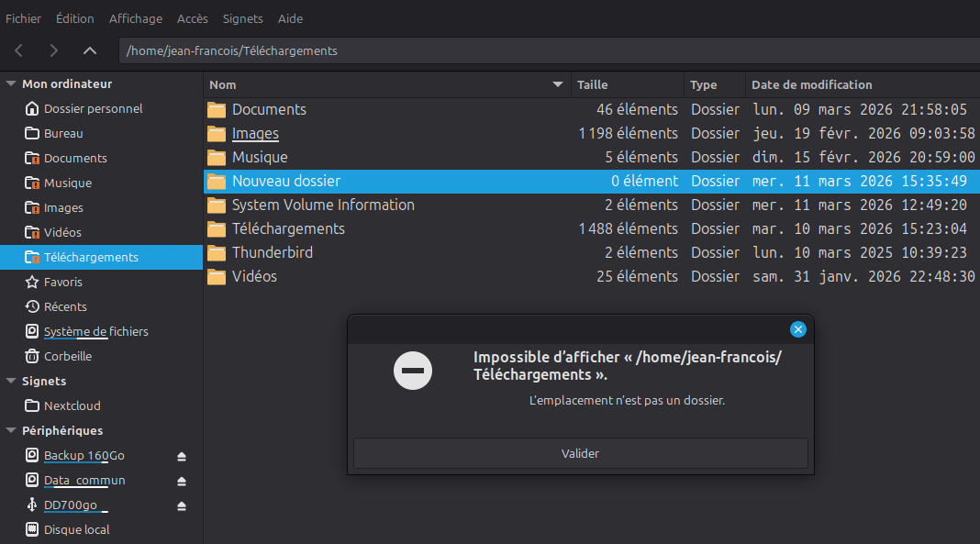The height and width of the screenshot is (544, 980).
Task: Open Corbeille trash in sidebar
Action: coord(68,356)
